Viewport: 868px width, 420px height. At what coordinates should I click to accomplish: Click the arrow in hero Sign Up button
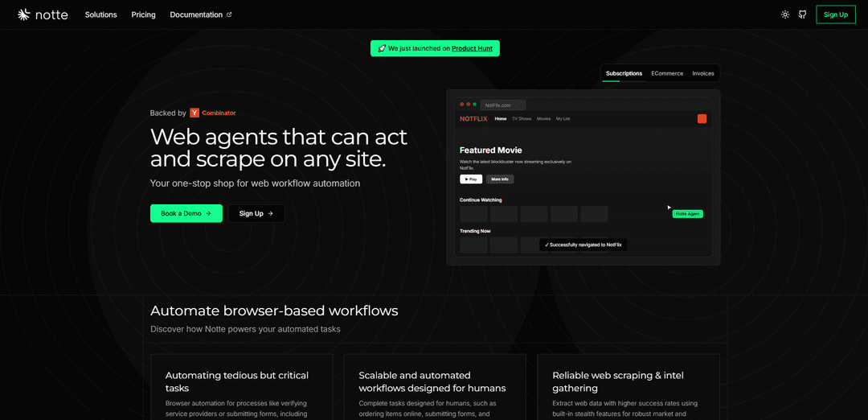tap(270, 213)
